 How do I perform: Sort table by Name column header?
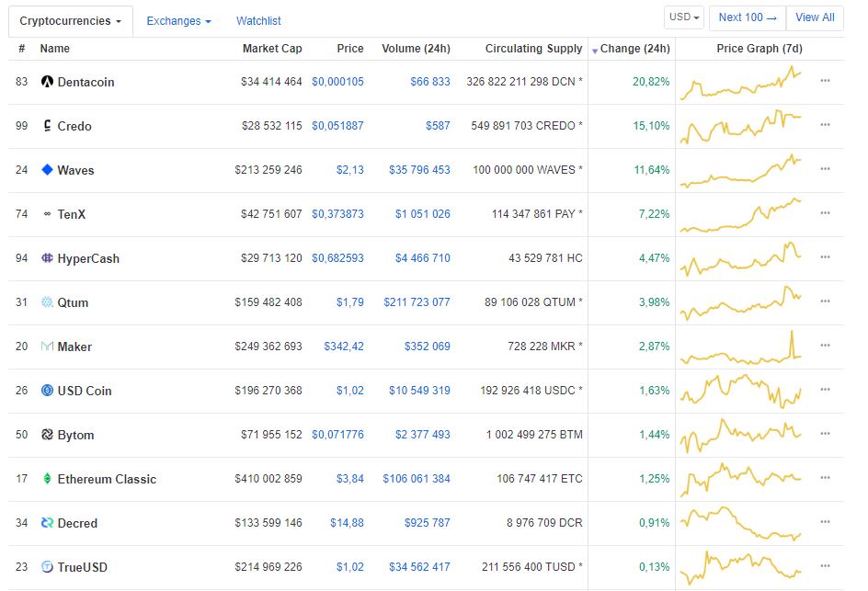click(x=55, y=49)
